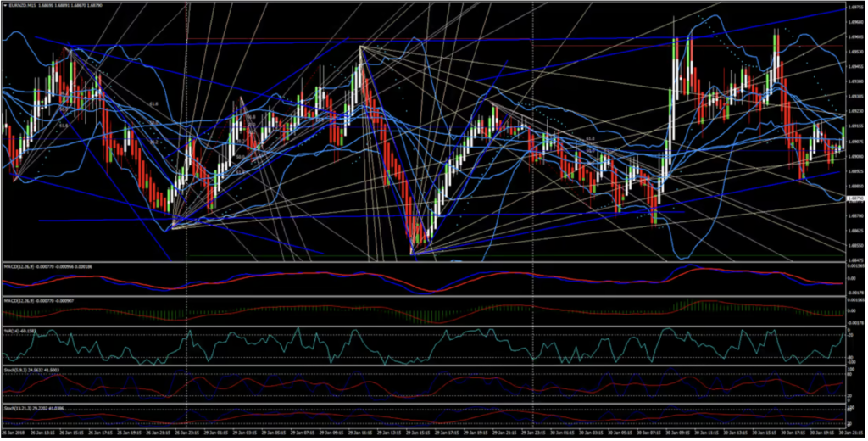Click the 1.69755 price scale label
The height and width of the screenshot is (441, 868).
point(855,7)
